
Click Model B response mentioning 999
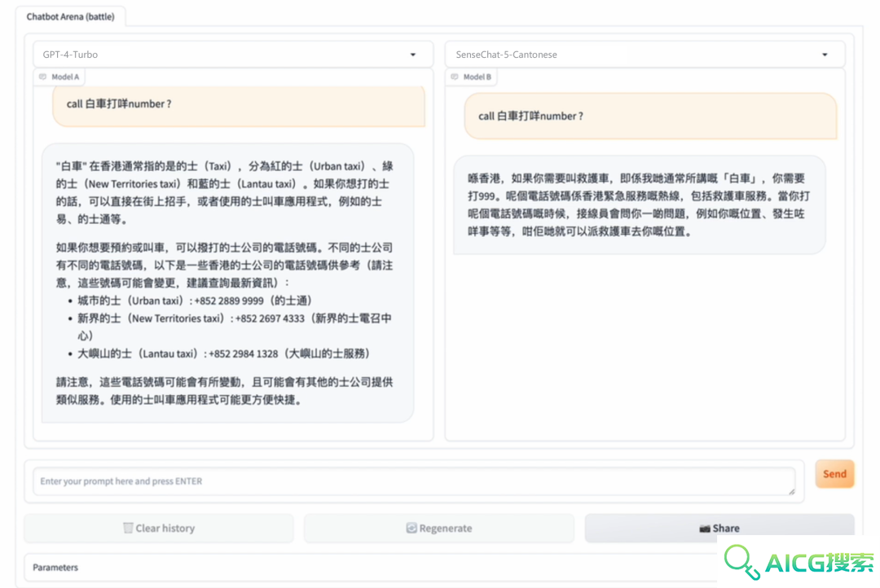[639, 204]
